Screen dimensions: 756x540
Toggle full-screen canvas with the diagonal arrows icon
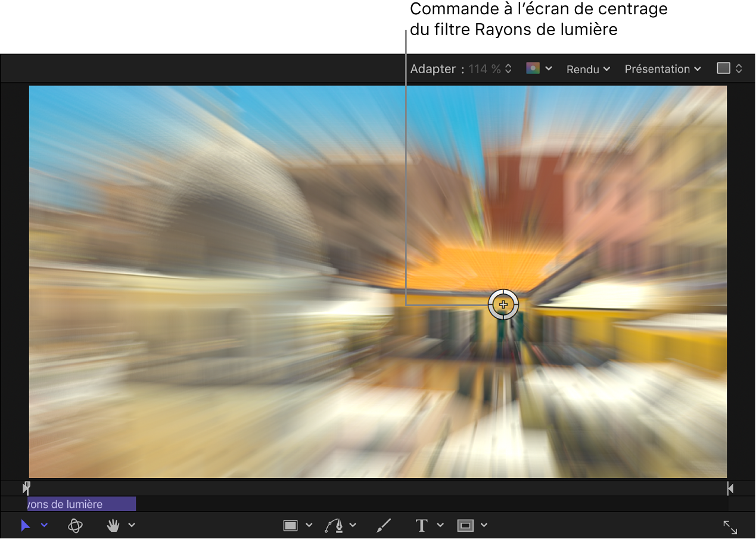(730, 527)
